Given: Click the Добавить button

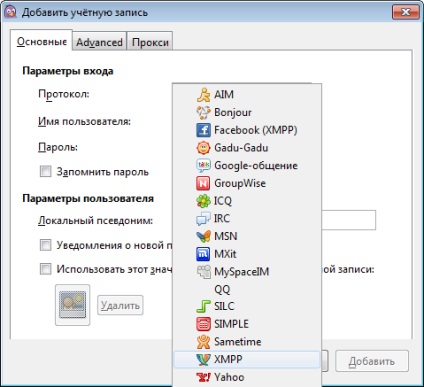Looking at the screenshot, I should click(372, 361).
